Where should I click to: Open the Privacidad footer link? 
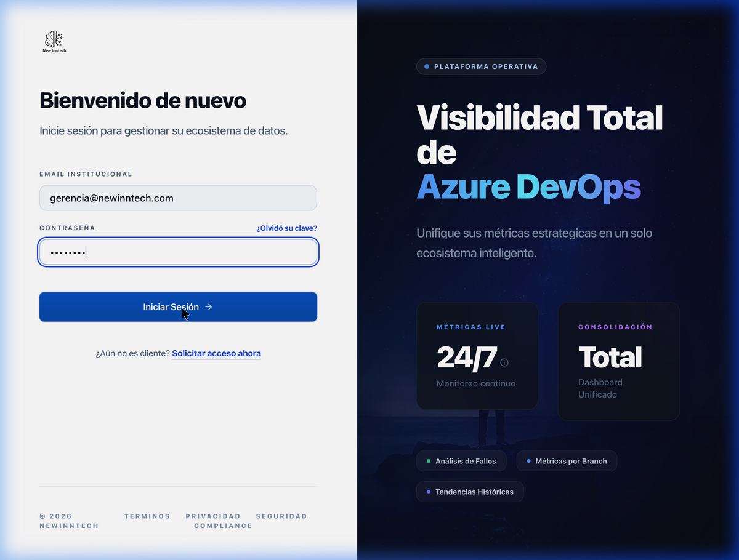(x=213, y=516)
